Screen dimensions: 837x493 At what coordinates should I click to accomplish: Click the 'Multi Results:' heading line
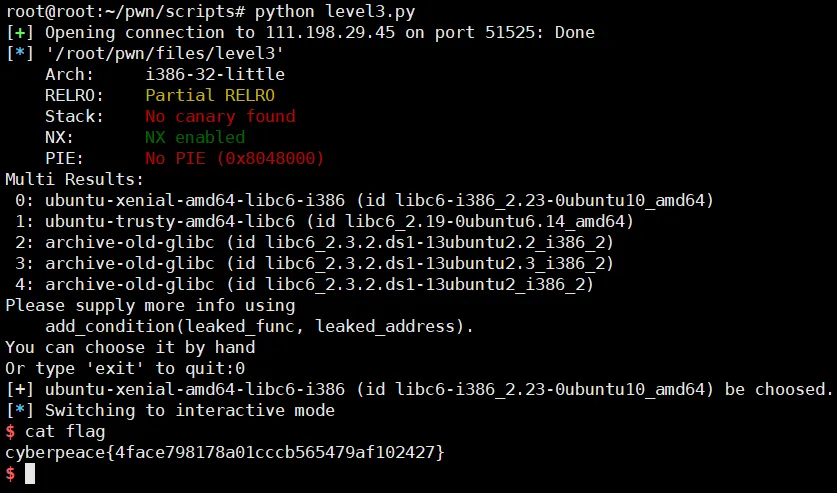coord(75,179)
